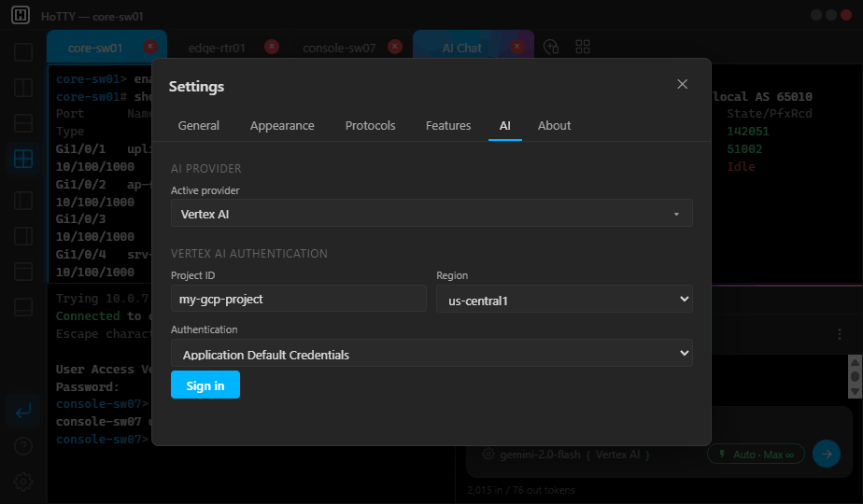Activate the core-sw01 session tab
The image size is (863, 504).
point(95,48)
